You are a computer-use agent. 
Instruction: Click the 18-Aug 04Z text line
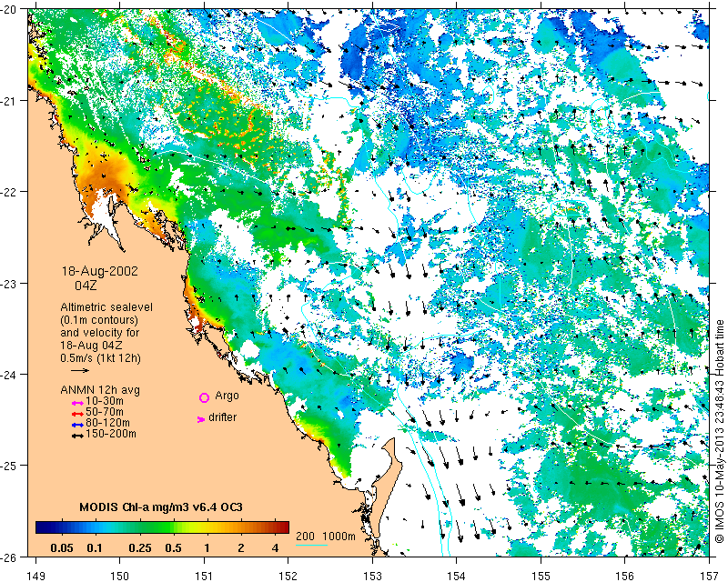91,346
